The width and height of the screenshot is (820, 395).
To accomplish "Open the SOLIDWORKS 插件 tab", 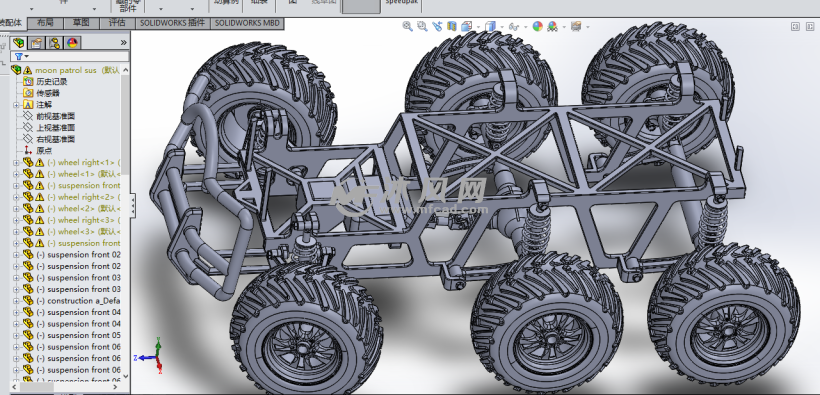I will tap(173, 23).
